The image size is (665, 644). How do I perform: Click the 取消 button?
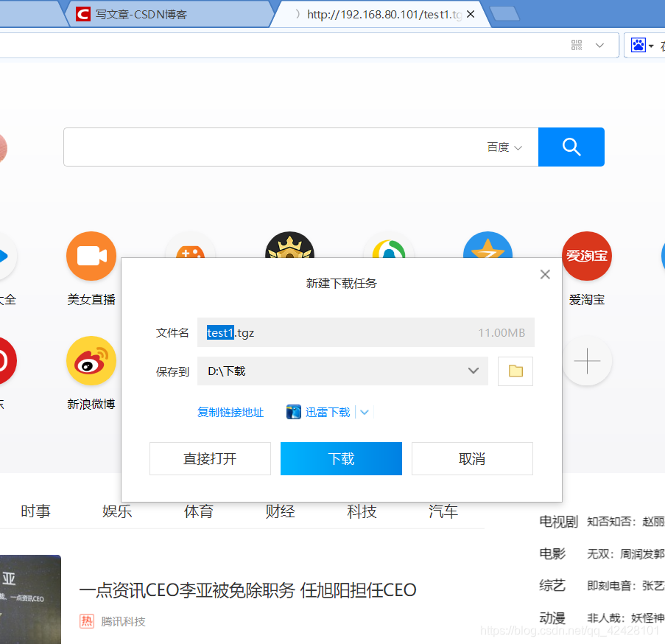click(x=472, y=458)
